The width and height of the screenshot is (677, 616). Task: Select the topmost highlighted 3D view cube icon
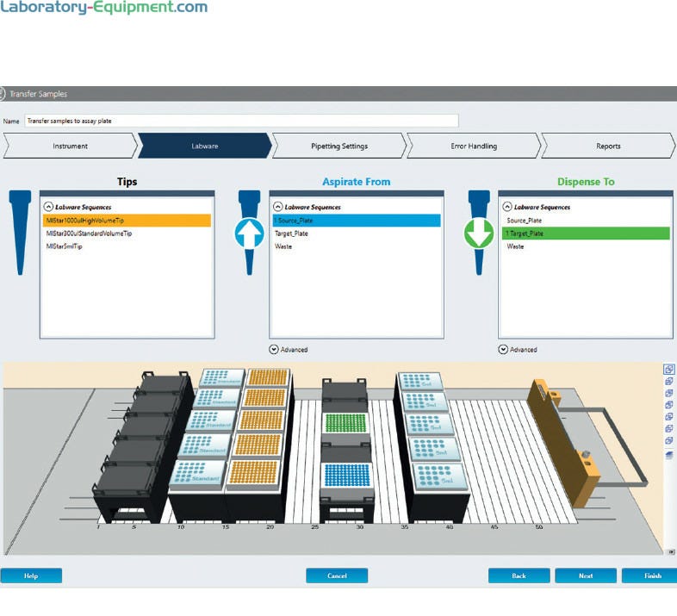point(669,370)
